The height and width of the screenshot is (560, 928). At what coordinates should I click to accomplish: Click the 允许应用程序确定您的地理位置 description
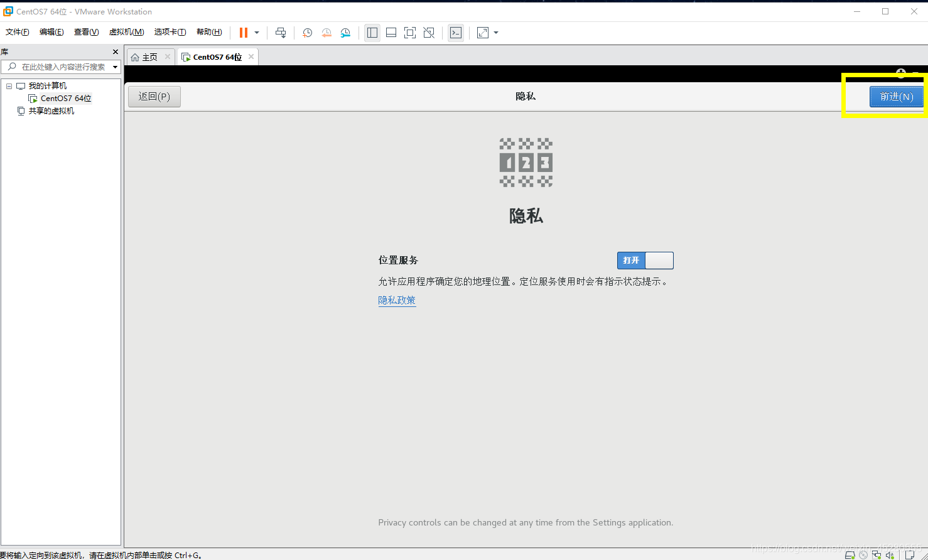524,281
